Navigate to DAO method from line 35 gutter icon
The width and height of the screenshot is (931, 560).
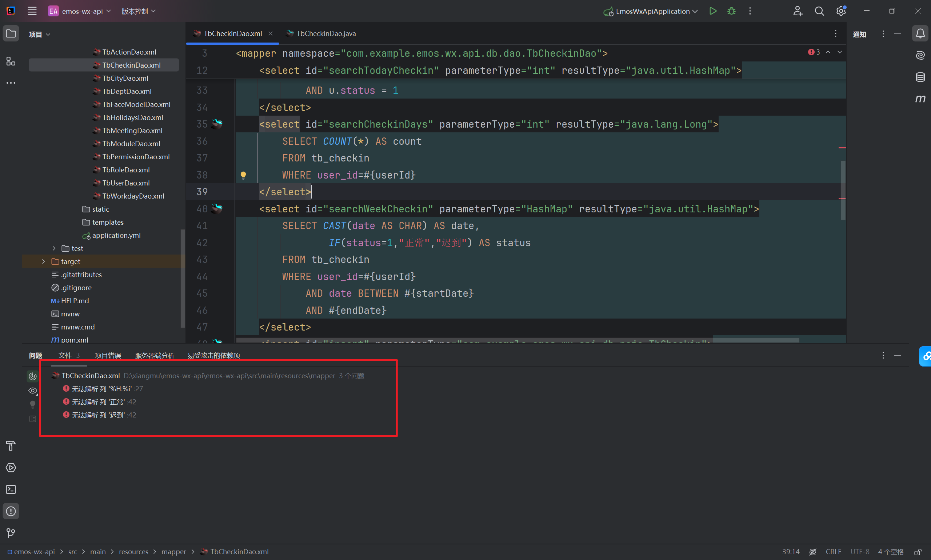click(x=217, y=123)
